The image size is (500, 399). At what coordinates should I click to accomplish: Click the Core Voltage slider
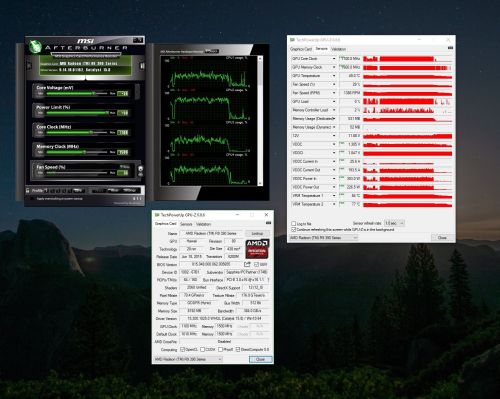point(77,94)
